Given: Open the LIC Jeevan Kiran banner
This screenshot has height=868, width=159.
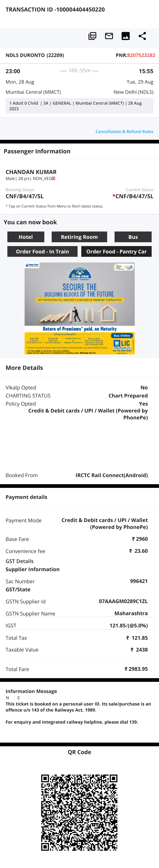Looking at the screenshot, I should [x=79, y=308].
